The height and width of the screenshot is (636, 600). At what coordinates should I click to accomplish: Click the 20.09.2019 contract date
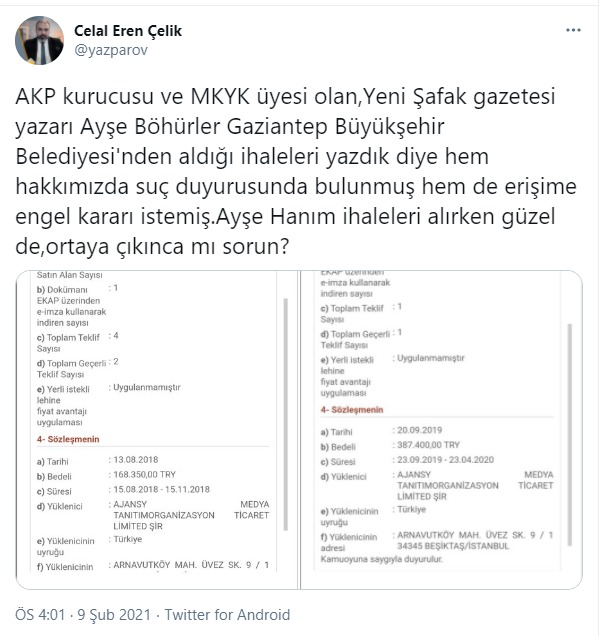[x=419, y=430]
